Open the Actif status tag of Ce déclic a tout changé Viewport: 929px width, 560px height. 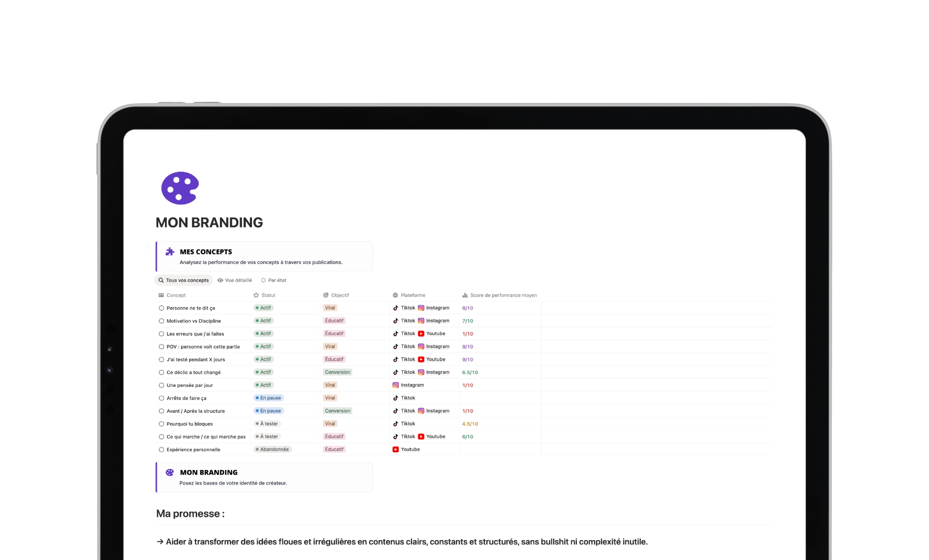point(263,372)
